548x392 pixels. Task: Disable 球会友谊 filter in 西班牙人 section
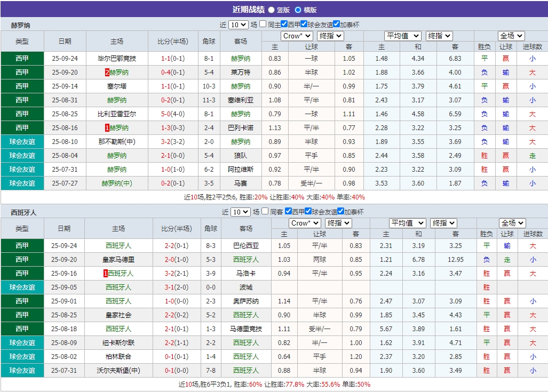[308, 211]
